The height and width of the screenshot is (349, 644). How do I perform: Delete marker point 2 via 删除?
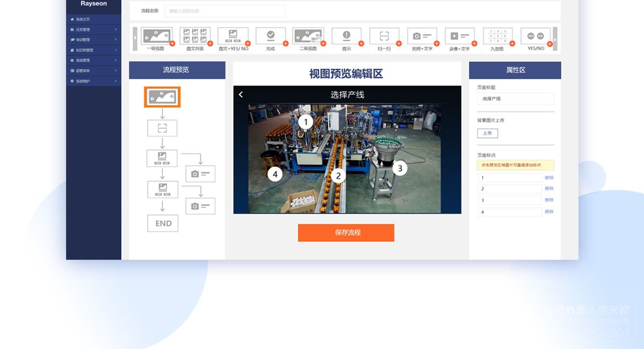549,188
